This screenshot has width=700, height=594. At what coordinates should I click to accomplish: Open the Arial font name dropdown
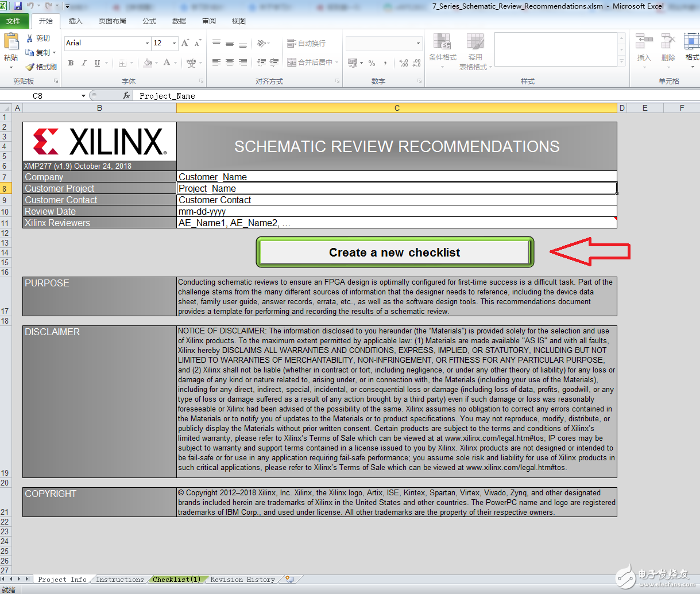coord(147,43)
